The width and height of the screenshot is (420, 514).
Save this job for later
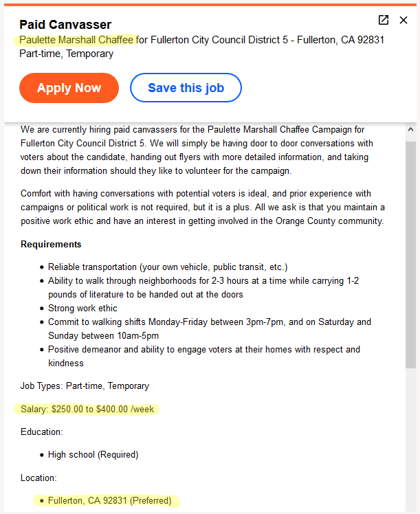coord(186,88)
